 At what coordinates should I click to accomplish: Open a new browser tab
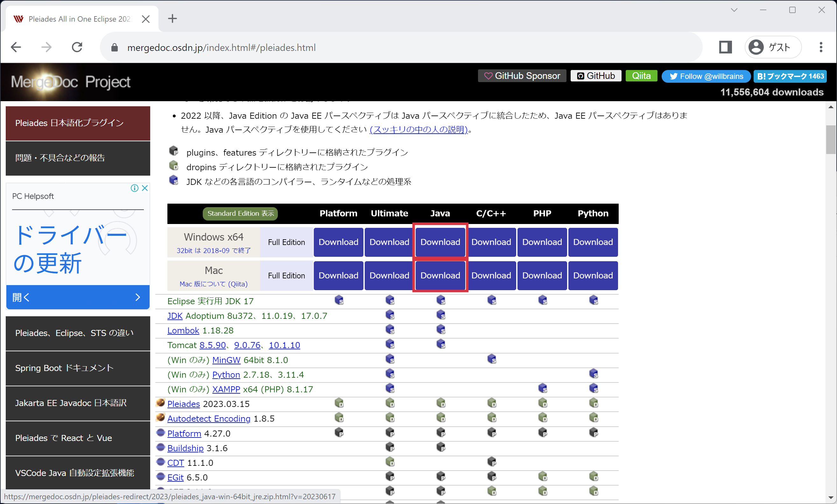coord(172,19)
